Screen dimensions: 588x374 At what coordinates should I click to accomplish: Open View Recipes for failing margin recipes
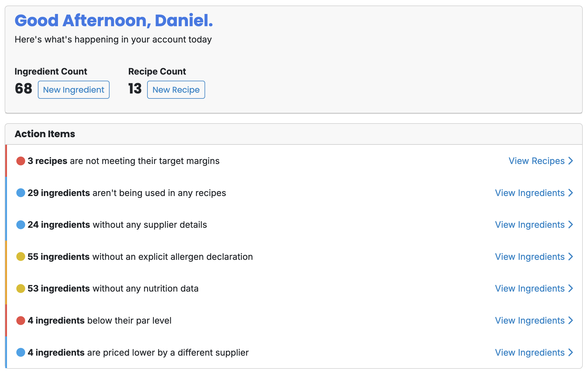tap(536, 160)
